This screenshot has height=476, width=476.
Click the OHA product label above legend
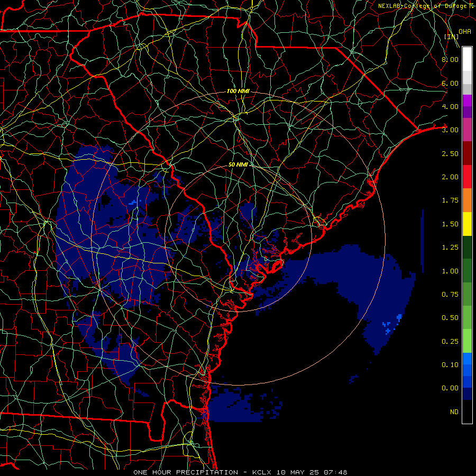click(465, 32)
